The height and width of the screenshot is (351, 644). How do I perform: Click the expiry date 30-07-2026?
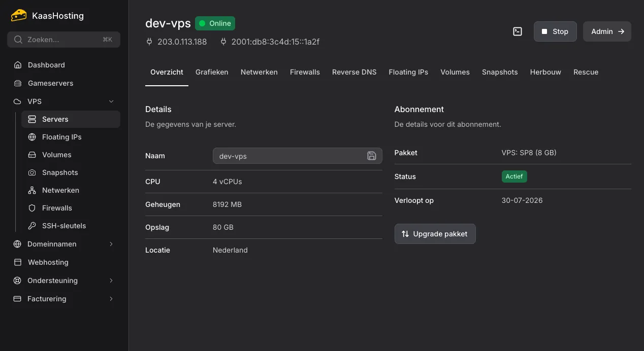tap(522, 200)
